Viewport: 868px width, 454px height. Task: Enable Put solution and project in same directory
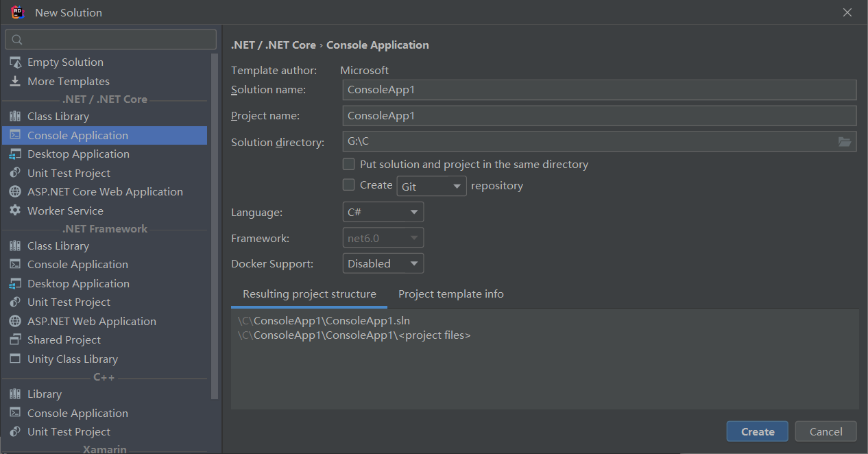(x=349, y=165)
